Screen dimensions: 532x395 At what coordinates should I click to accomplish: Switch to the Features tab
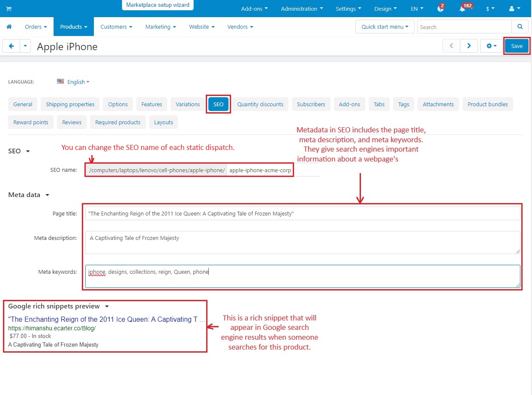pyautogui.click(x=152, y=104)
